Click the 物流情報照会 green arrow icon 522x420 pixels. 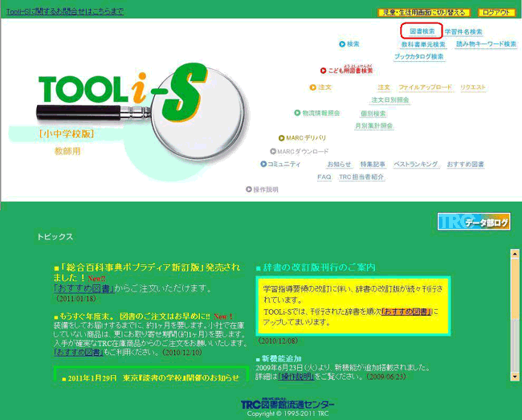297,112
